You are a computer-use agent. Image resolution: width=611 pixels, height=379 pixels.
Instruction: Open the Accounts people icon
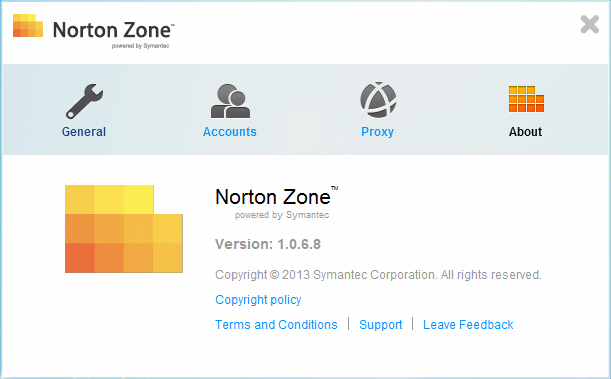(x=230, y=101)
